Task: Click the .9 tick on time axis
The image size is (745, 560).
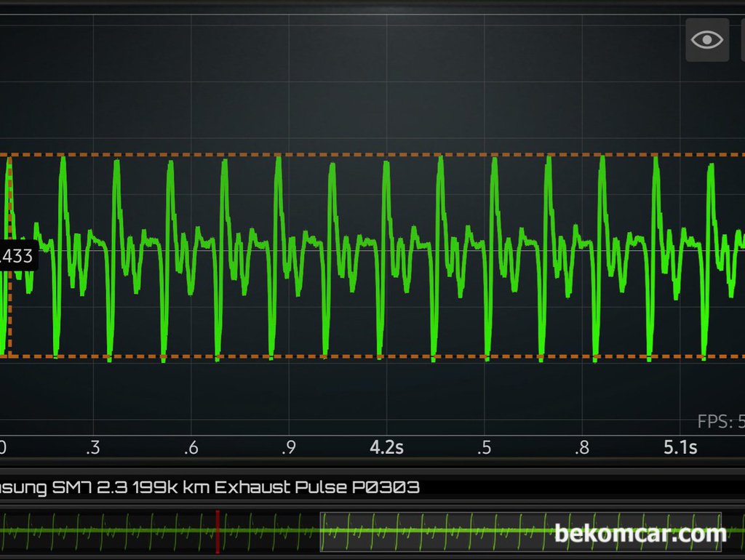Action: tap(288, 447)
